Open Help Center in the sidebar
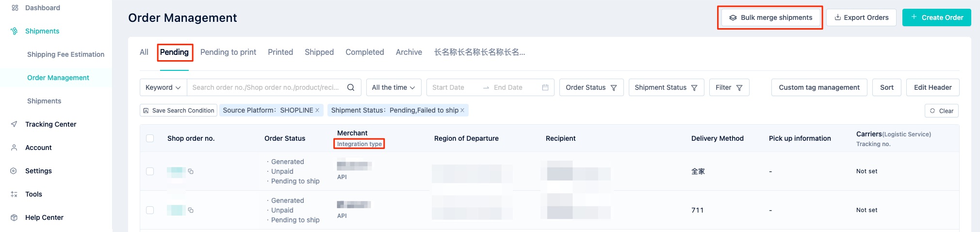The width and height of the screenshot is (980, 232). point(44,217)
